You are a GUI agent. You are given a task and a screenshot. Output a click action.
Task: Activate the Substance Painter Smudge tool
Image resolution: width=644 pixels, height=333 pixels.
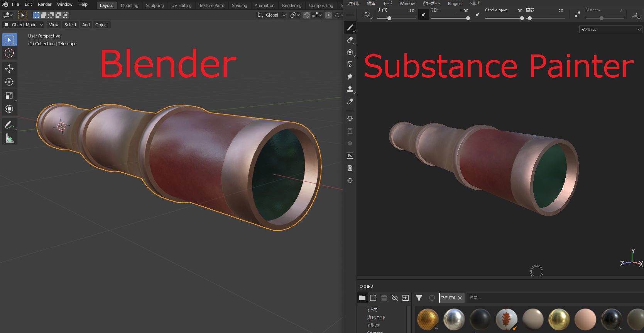(x=350, y=77)
